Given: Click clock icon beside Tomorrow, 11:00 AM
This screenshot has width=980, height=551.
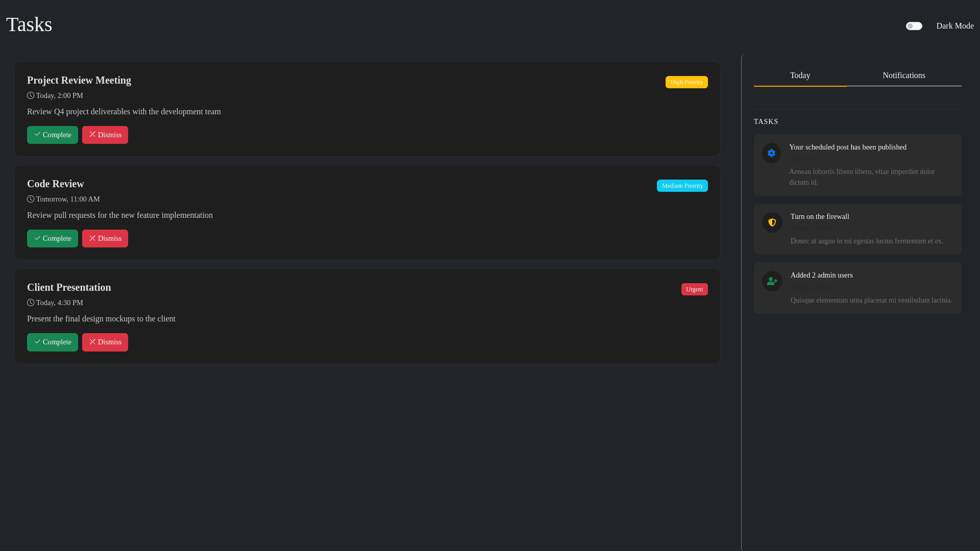Looking at the screenshot, I should coord(31,199).
